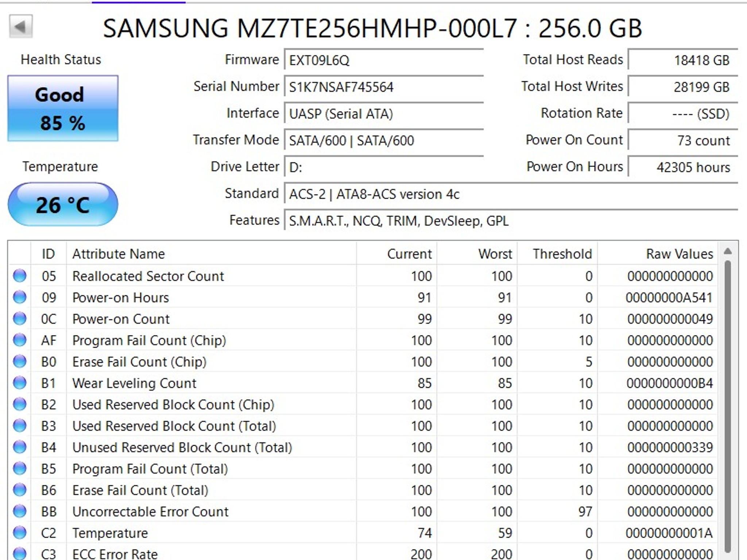Click the Raw Values column header
This screenshot has width=747, height=560.
coord(658,254)
